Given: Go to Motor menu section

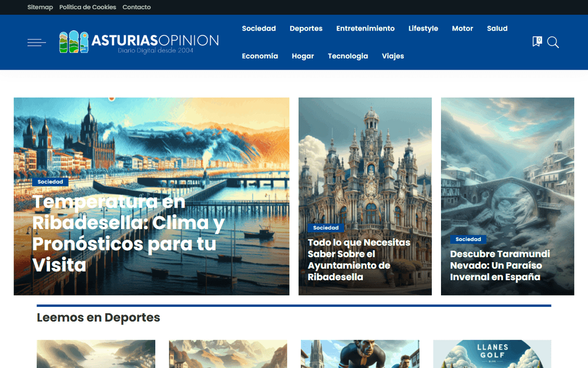Looking at the screenshot, I should pyautogui.click(x=462, y=28).
